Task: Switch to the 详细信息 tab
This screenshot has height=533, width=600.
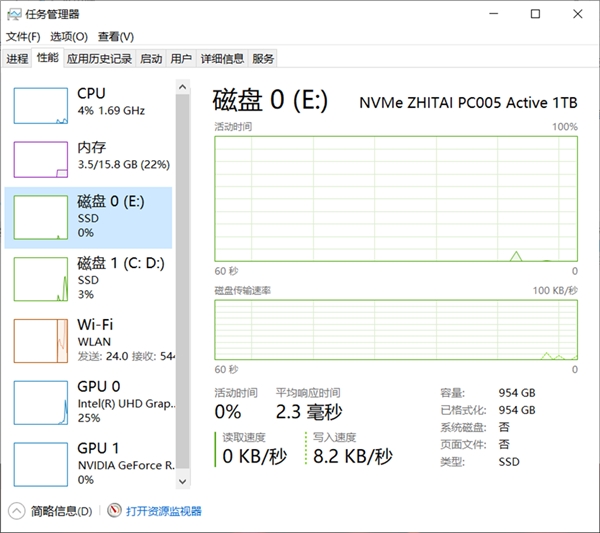Action: (222, 59)
